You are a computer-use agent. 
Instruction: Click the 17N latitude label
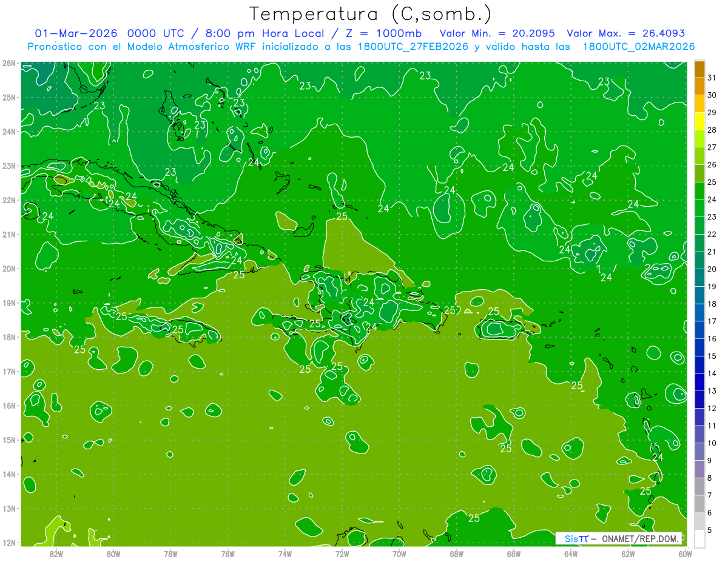(8, 371)
